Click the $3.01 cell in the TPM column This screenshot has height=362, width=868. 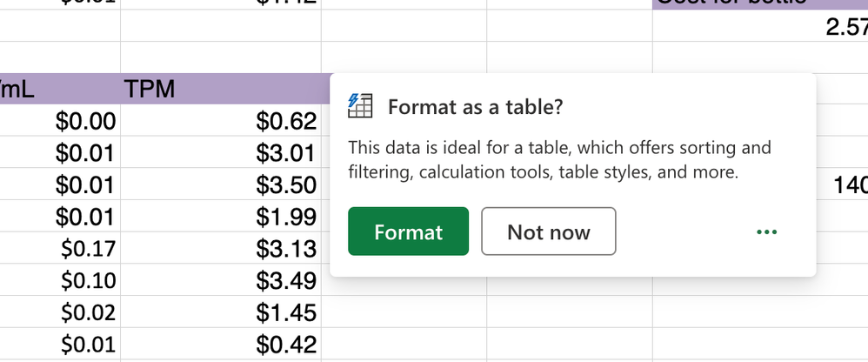[x=221, y=155]
